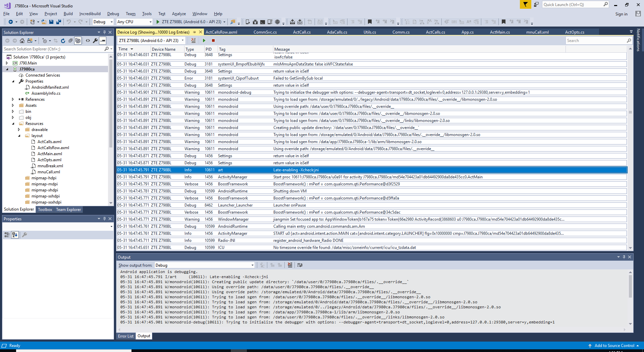
Task: Click the Device Log Search field
Action: [599, 41]
